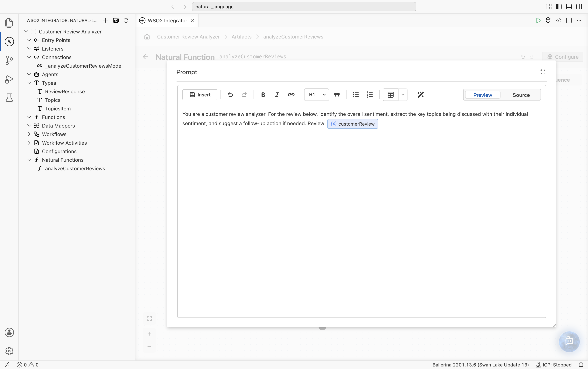Open the analyzeCustomerReviews tree item
Image resolution: width=588 pixels, height=369 pixels.
click(x=75, y=168)
